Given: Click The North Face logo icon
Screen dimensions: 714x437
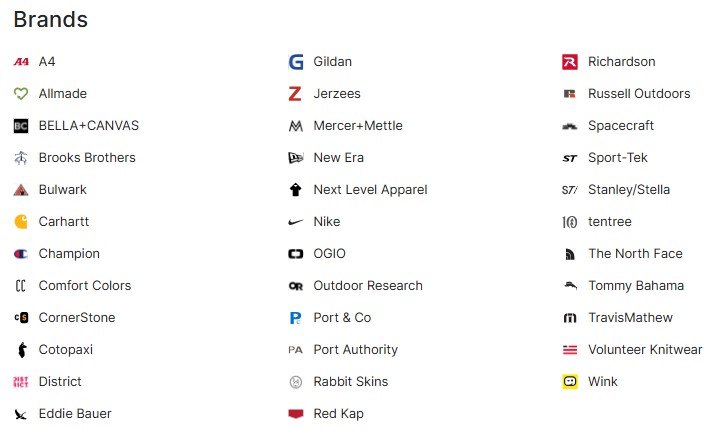Looking at the screenshot, I should point(570,254).
